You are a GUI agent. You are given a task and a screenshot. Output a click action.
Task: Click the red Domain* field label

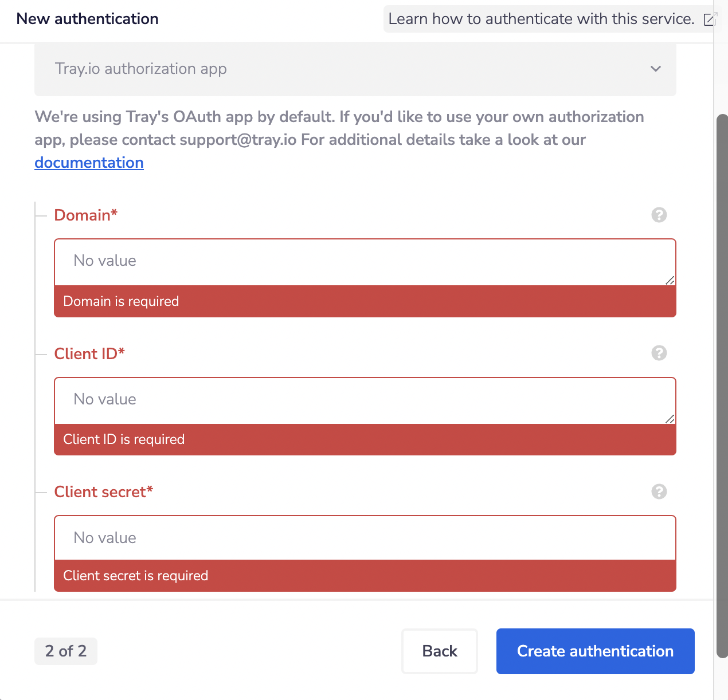pyautogui.click(x=86, y=215)
